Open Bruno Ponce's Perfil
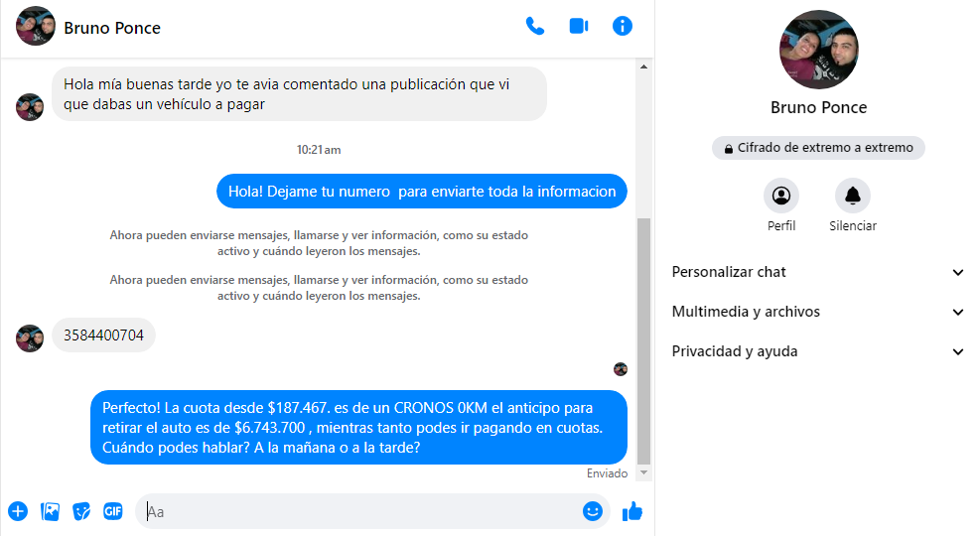Screen dimensions: 980x536 [x=781, y=196]
